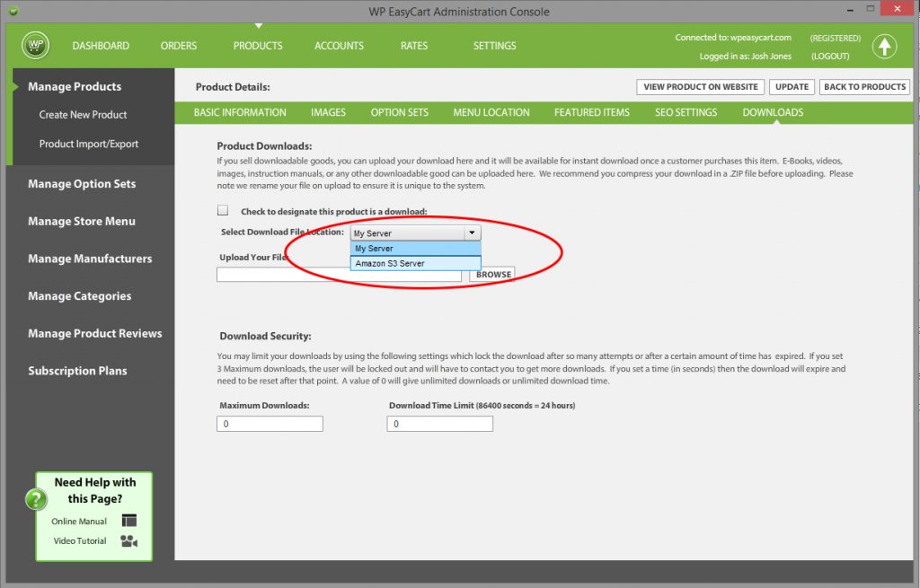Switch to the Images tab

[329, 112]
